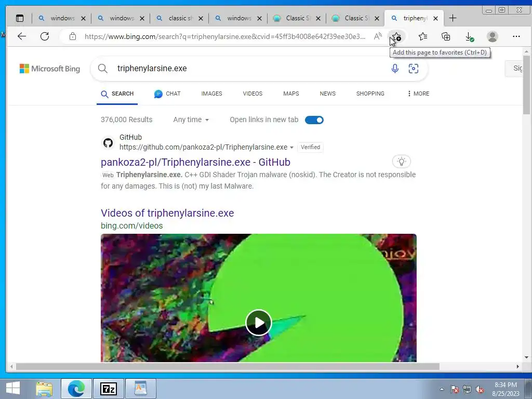Screen dimensions: 532x399
Task: Open Read aloud icon in address bar
Action: [378, 36]
